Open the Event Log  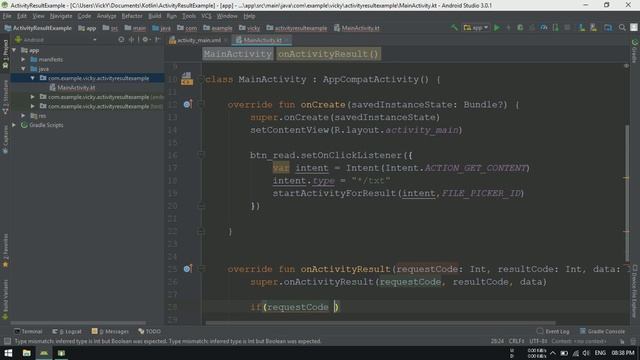[x=553, y=331]
